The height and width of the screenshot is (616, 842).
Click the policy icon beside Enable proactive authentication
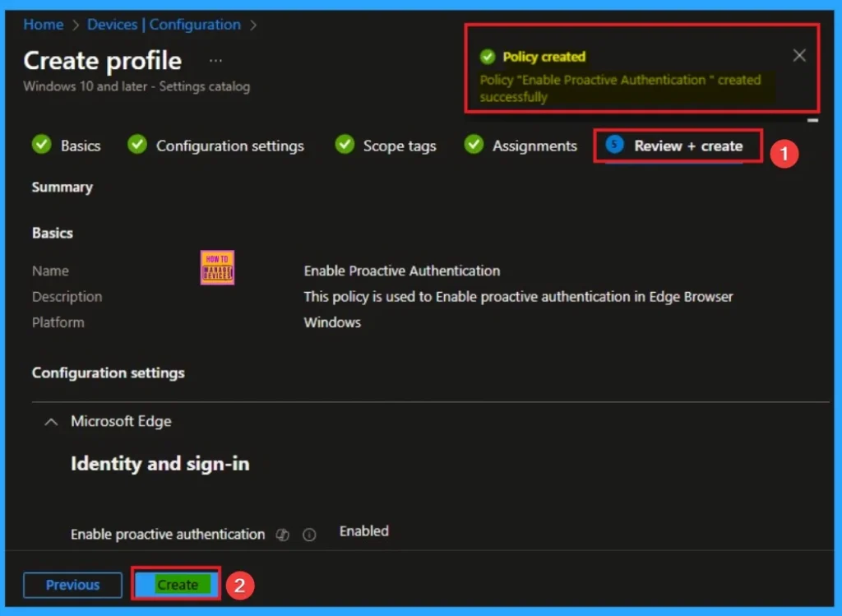coord(283,535)
